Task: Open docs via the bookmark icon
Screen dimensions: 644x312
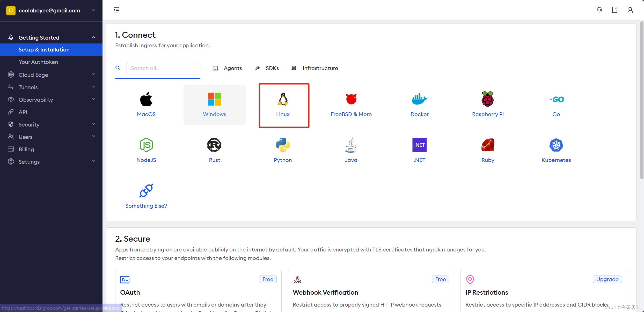Action: pos(615,10)
